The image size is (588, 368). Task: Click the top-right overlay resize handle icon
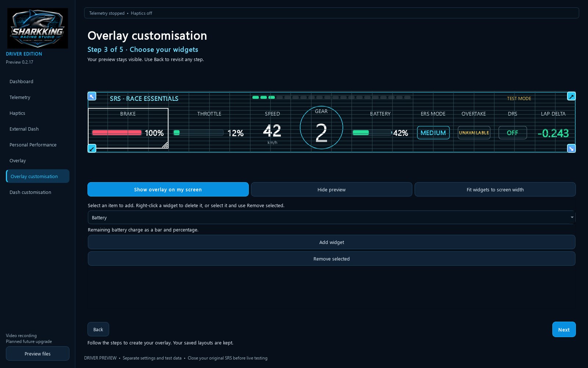[571, 96]
